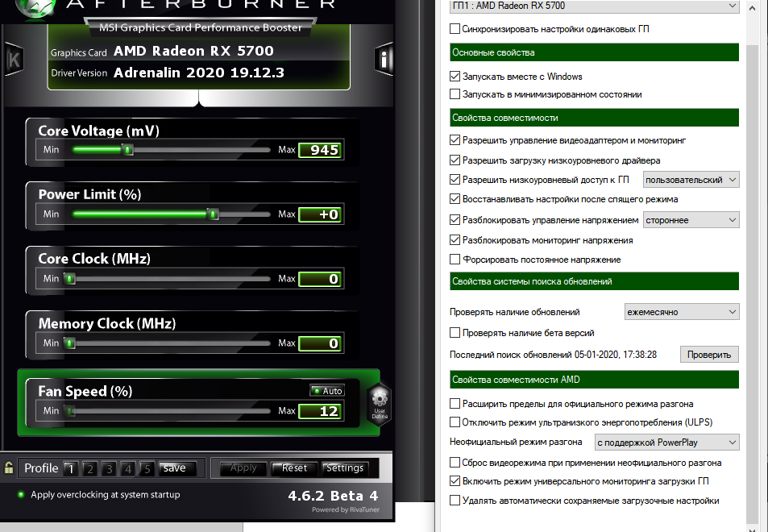This screenshot has width=768, height=532.
Task: Open the ГП1 AMD Radeon RX 5700 dropdown
Action: tap(594, 6)
